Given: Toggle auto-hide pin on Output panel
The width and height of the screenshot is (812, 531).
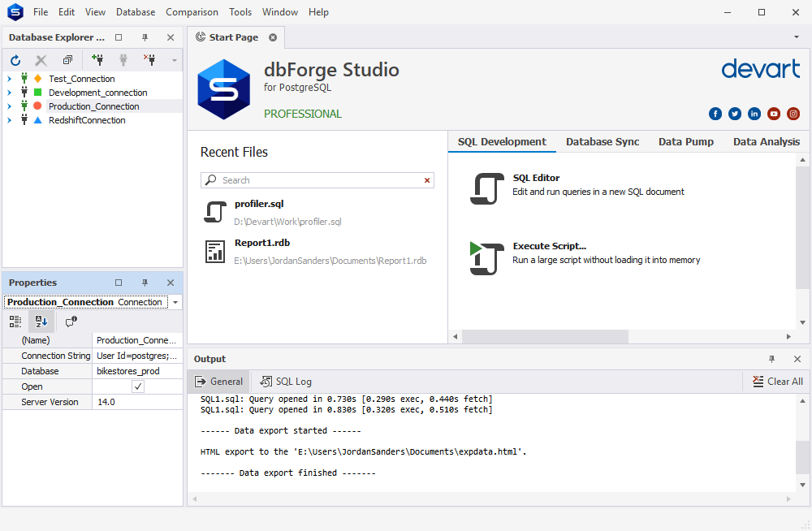Looking at the screenshot, I should pos(772,358).
